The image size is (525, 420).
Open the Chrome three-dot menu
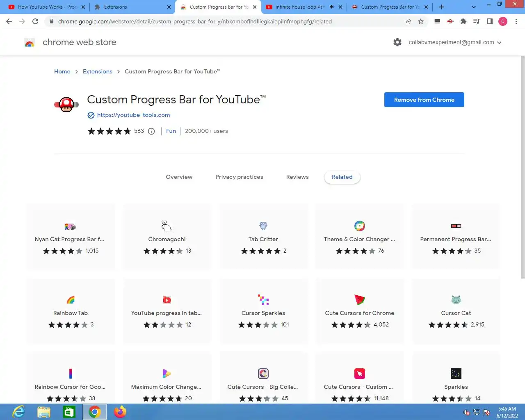click(516, 21)
